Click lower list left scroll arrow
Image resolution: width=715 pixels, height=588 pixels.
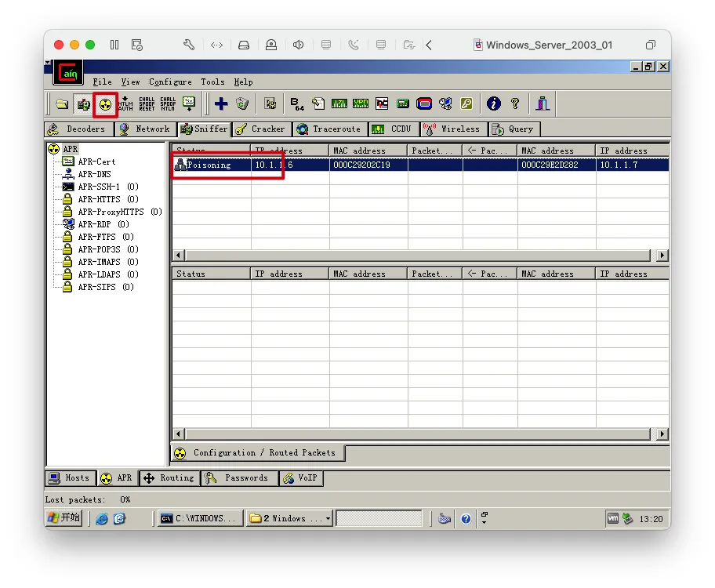pyautogui.click(x=179, y=434)
